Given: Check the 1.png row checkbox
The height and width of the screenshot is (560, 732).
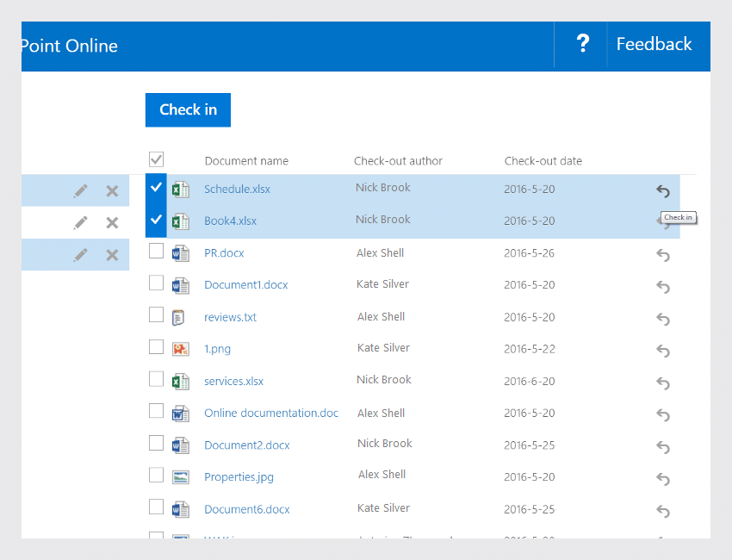Looking at the screenshot, I should pyautogui.click(x=157, y=346).
